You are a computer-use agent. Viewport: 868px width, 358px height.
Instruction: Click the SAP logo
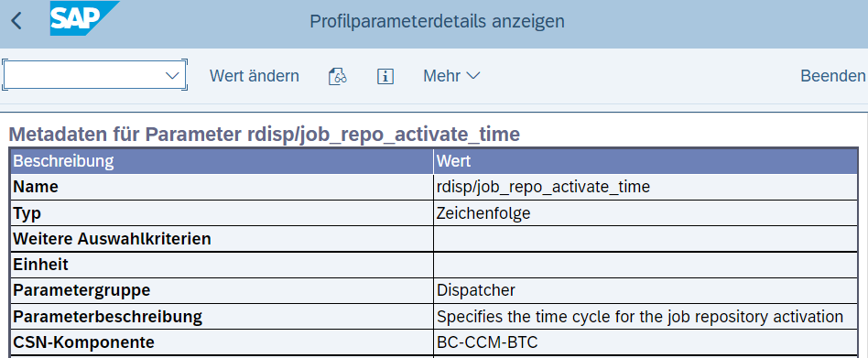pyautogui.click(x=84, y=19)
